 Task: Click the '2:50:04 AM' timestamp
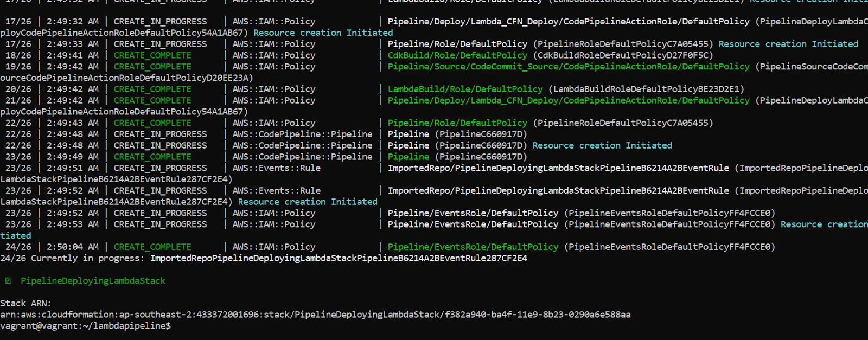tap(72, 247)
